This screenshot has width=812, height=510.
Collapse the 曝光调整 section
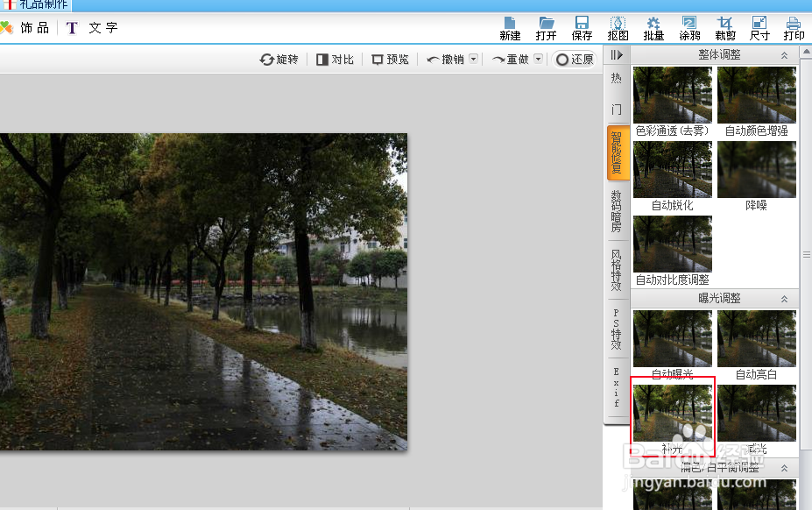pos(785,299)
